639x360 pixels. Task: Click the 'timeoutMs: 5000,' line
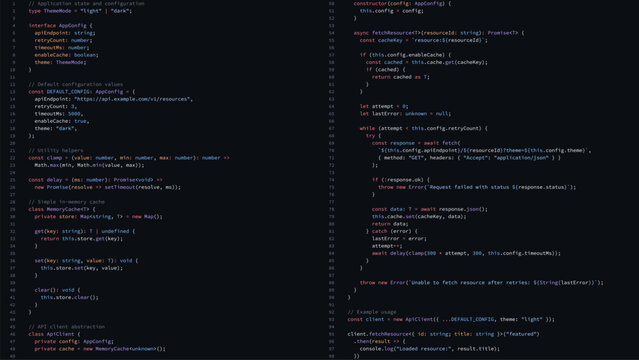pos(59,114)
